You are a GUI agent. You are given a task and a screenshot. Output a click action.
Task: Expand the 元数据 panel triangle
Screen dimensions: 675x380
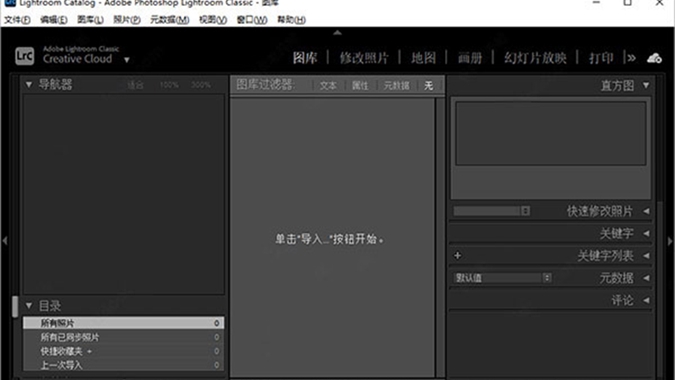tap(646, 278)
